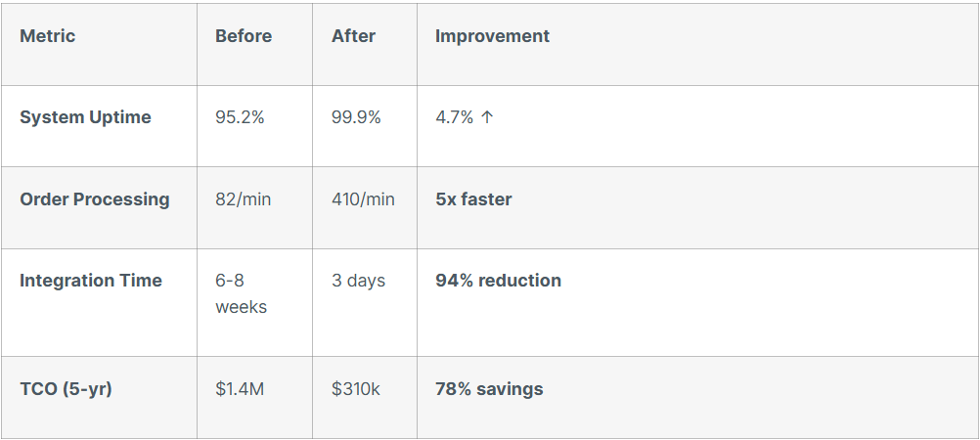980x440 pixels.
Task: Click the up arrow next to 4.7%
Action: coord(488,117)
